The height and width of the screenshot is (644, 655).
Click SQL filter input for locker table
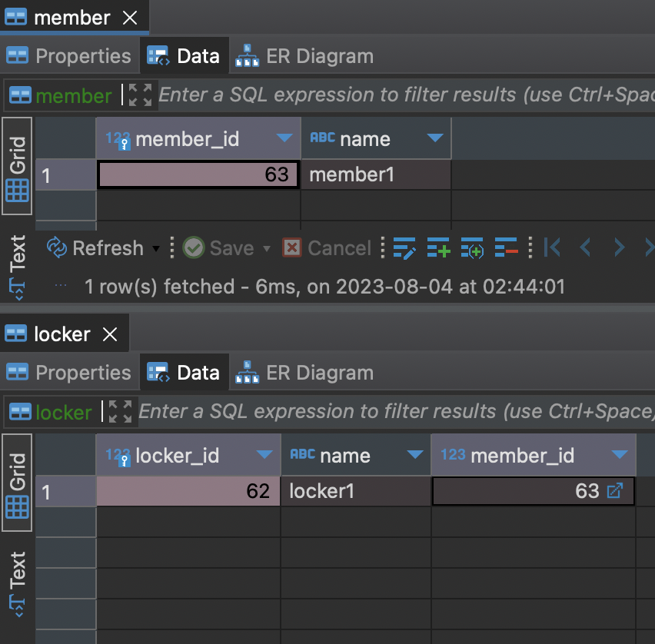coord(396,411)
